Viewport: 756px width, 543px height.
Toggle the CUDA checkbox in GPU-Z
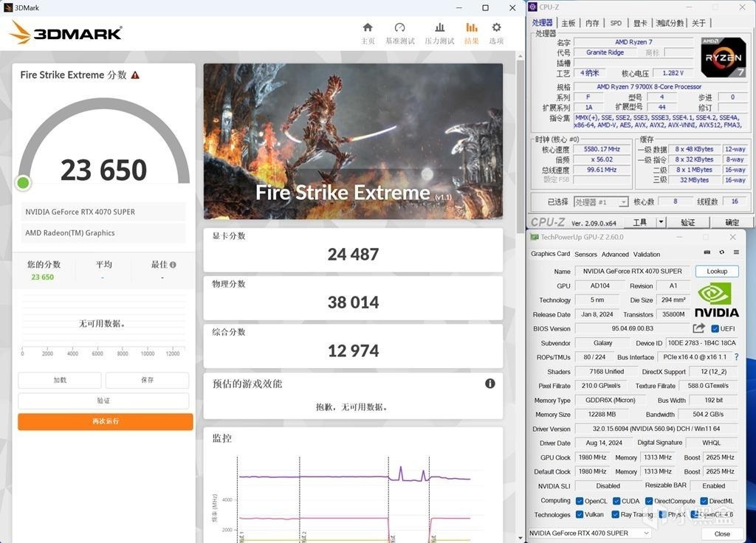coord(616,501)
